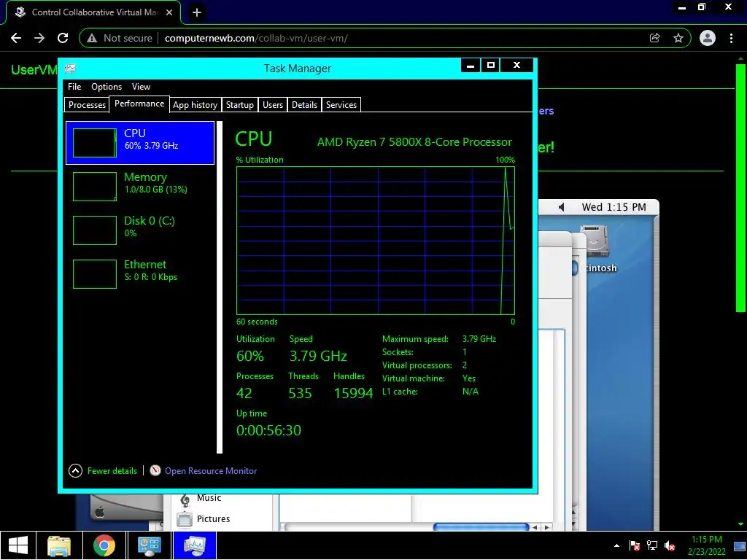Click the Performance tab
This screenshot has width=747, height=560.
(139, 104)
